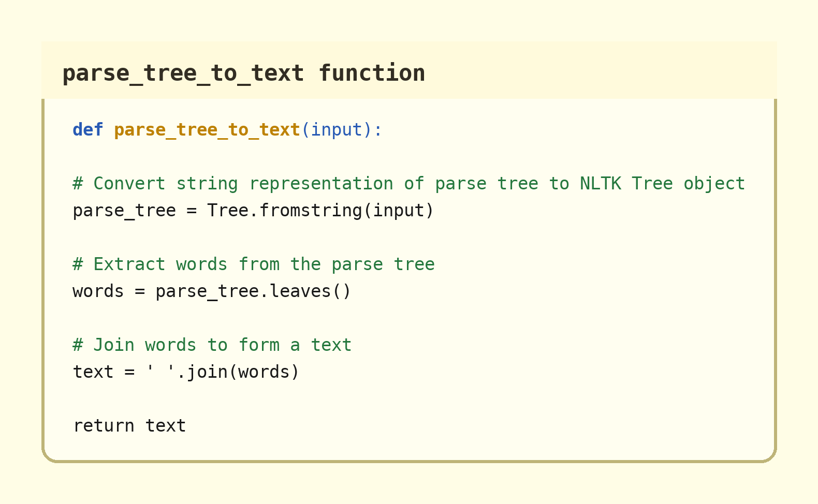
Task: Click the '(input):' parameter in the signature
Action: point(341,130)
